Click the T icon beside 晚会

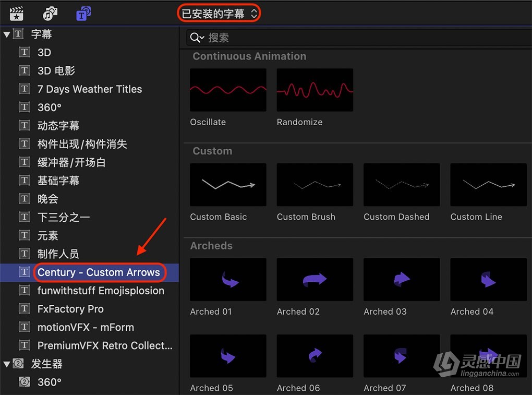(x=24, y=199)
